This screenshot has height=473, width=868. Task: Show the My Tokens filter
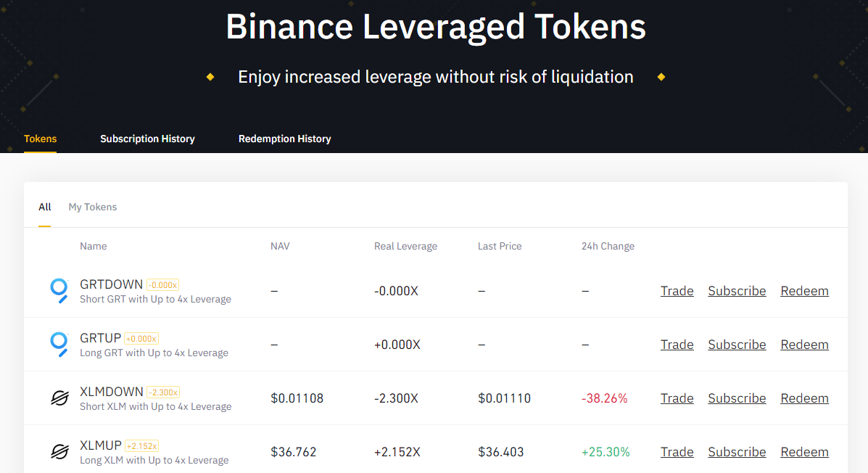(x=92, y=207)
